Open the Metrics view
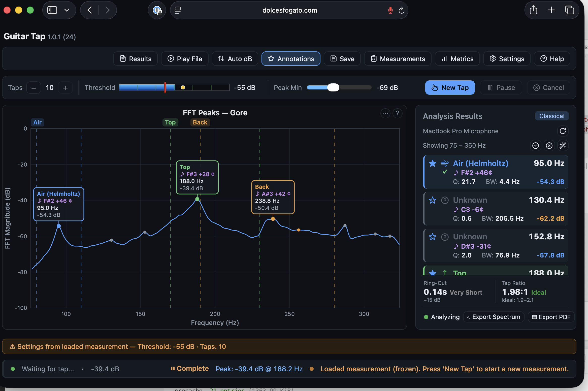The width and height of the screenshot is (588, 391). [457, 59]
